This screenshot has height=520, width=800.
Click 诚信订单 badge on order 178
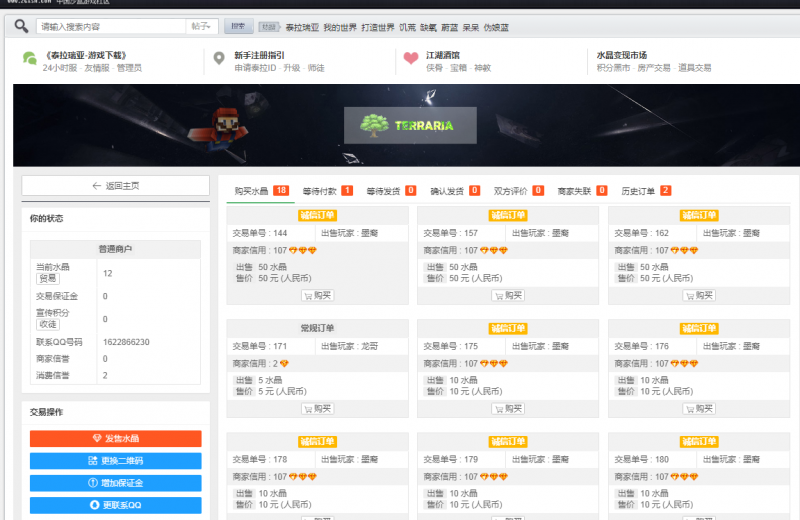coord(317,442)
